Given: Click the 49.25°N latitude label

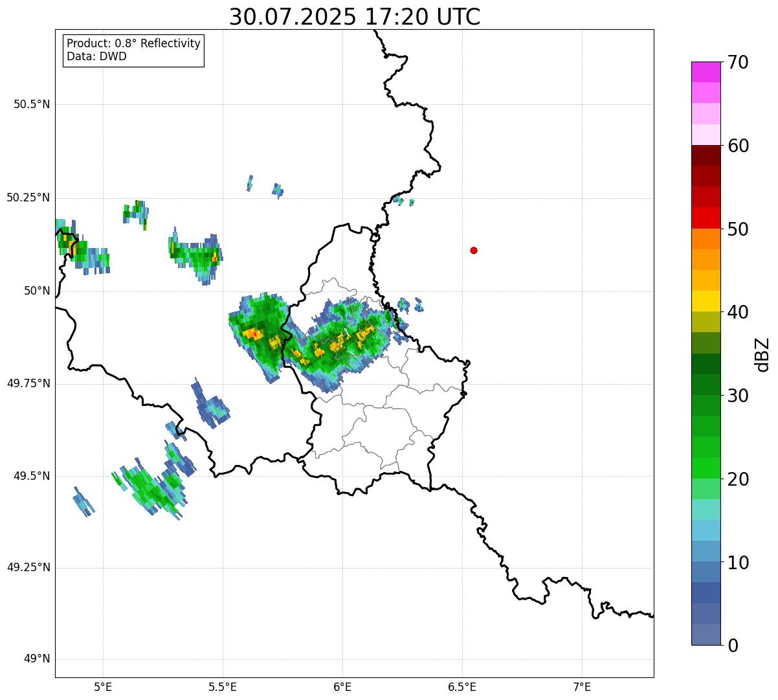Looking at the screenshot, I should (x=28, y=567).
